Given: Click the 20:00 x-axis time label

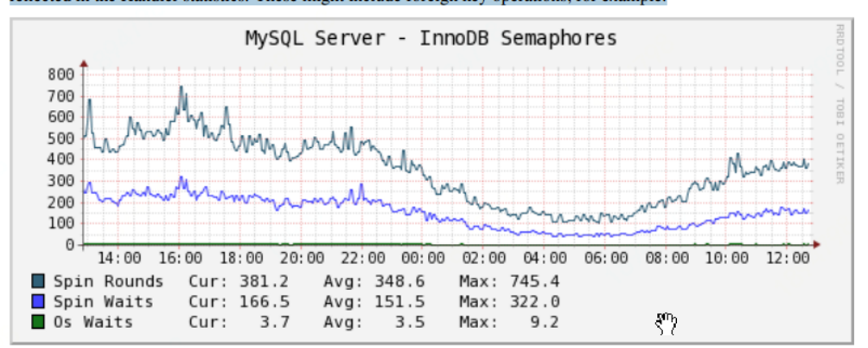Looking at the screenshot, I should point(302,258).
